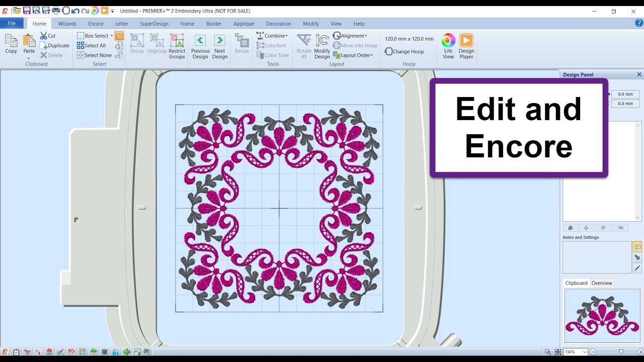Select the Overview tab in Design Panel
Image resolution: width=644 pixels, height=362 pixels.
pos(602,283)
